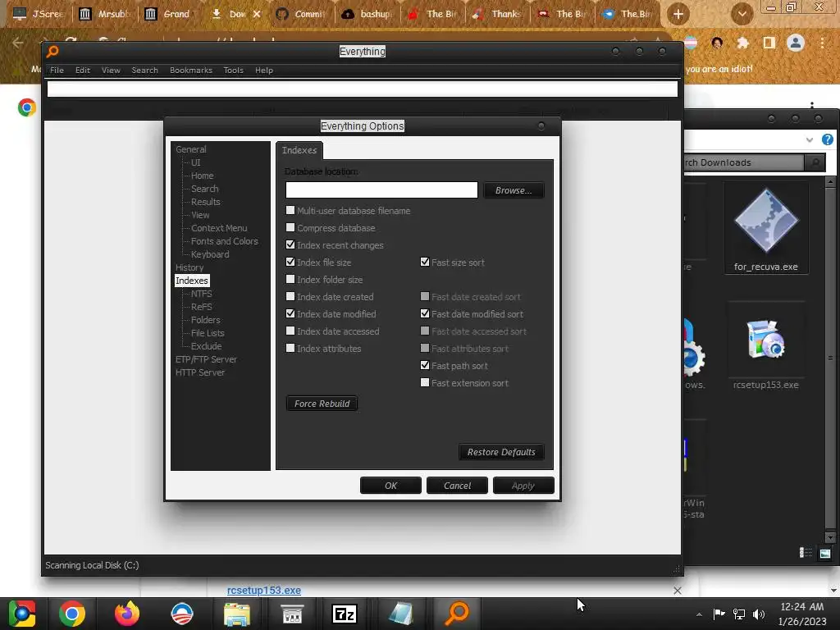Open Chrome from the taskbar
Screen dimensions: 840x630
pyautogui.click(x=72, y=614)
